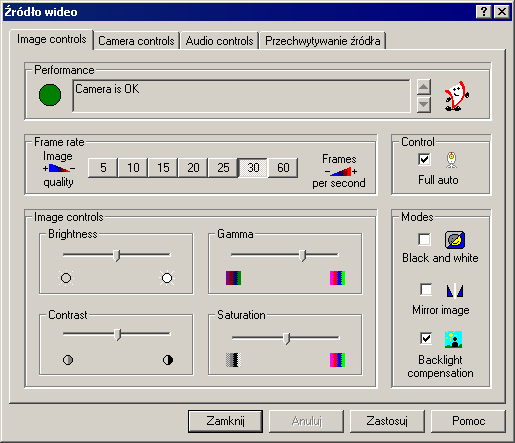Viewport: 515px width, 443px height.
Task: Switch to the Camera controls tab
Action: pyautogui.click(x=136, y=41)
